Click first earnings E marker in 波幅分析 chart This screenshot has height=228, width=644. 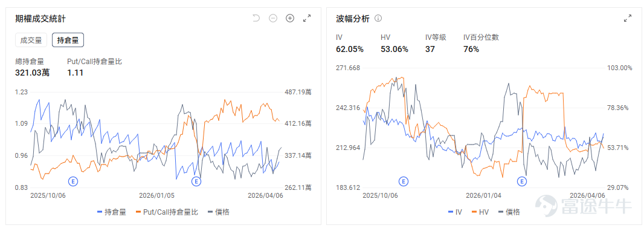click(404, 181)
